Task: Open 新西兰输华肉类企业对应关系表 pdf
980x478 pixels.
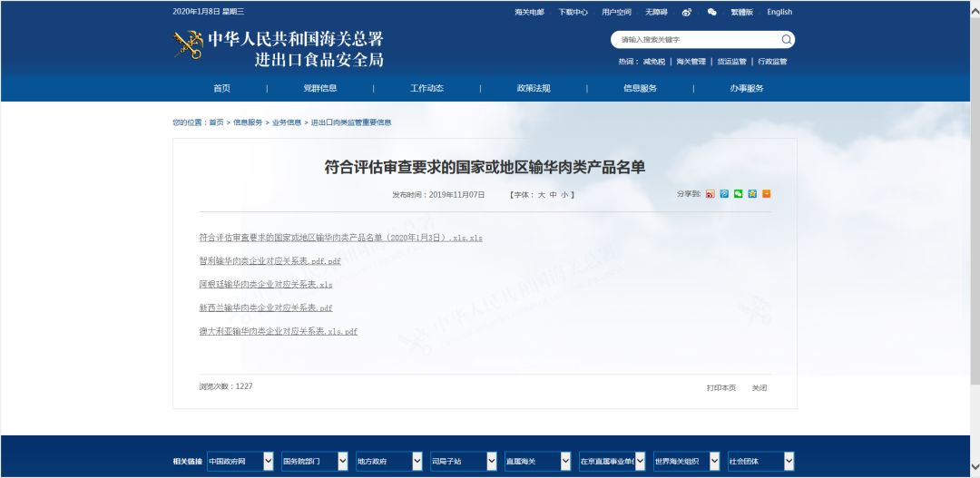Action: pyautogui.click(x=266, y=308)
